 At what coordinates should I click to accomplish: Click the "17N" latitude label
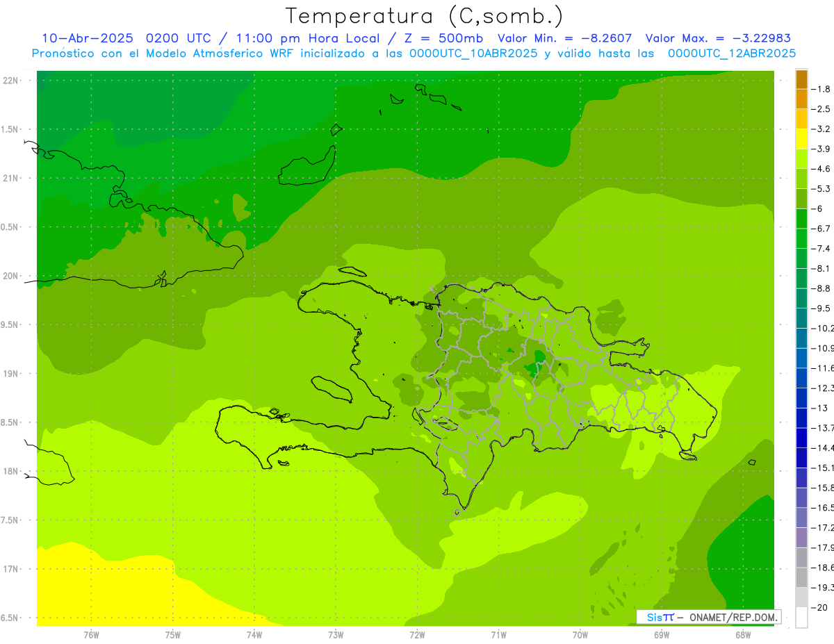coord(11,569)
